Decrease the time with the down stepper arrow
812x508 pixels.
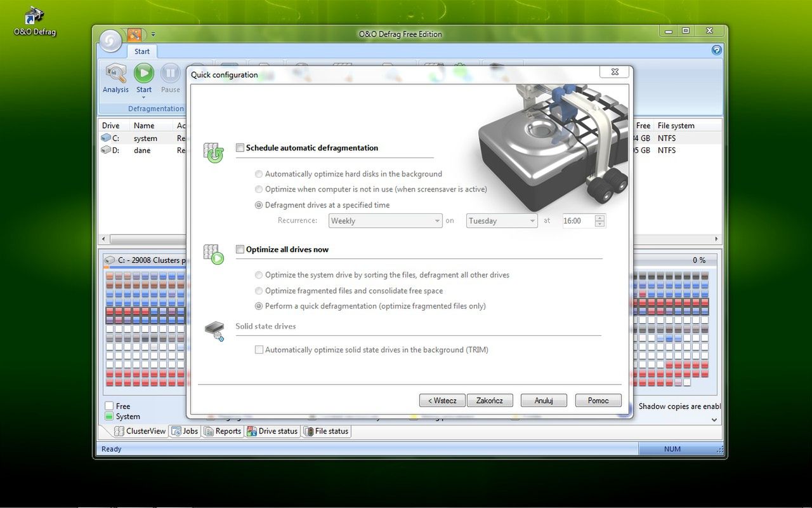point(600,224)
